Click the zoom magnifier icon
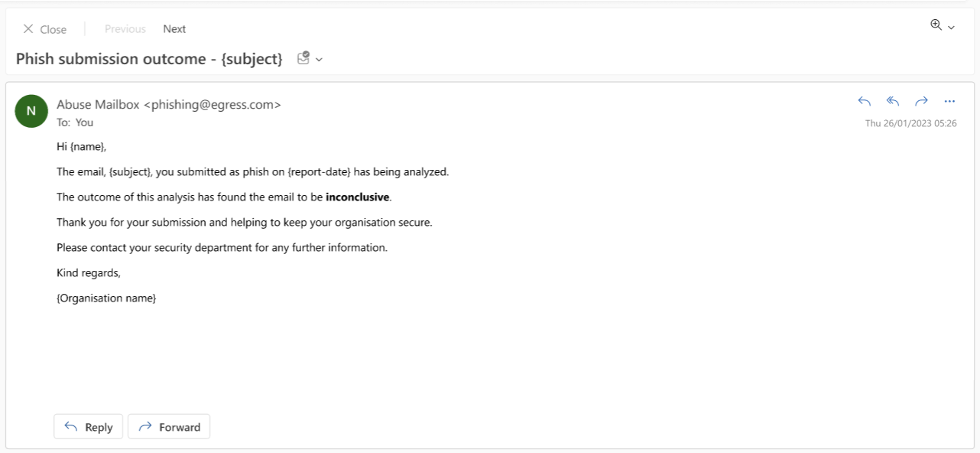980x453 pixels. pos(936,24)
